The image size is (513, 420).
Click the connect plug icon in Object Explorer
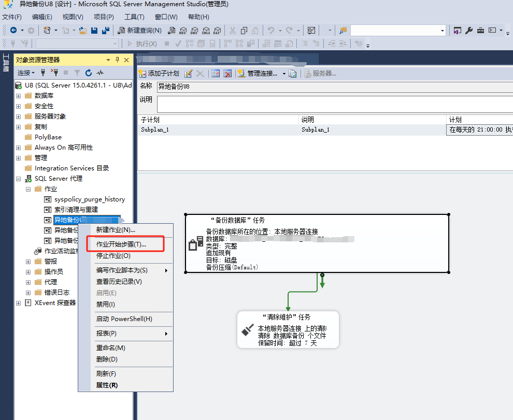pyautogui.click(x=43, y=73)
